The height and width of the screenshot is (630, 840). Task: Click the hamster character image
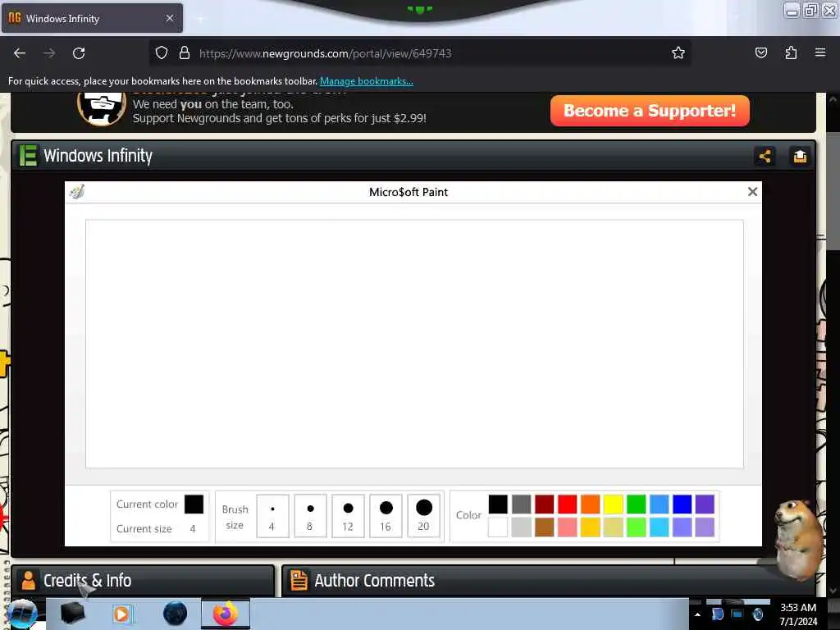[x=798, y=540]
